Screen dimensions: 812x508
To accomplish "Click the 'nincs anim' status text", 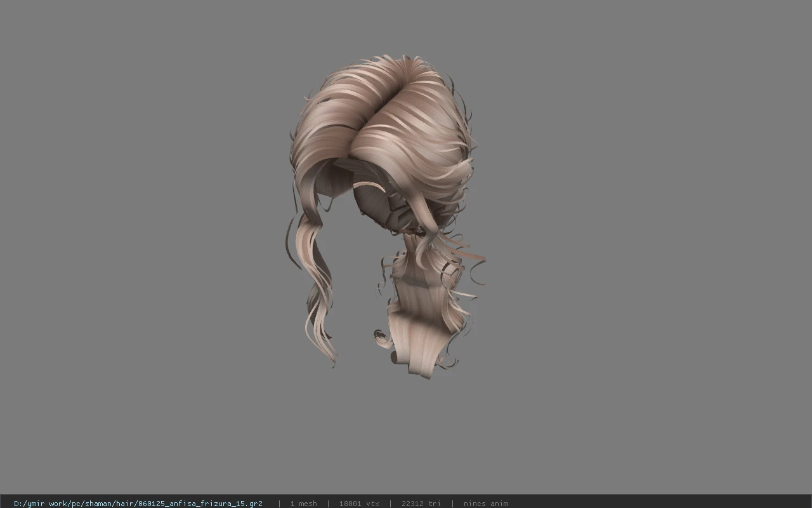I will point(485,504).
